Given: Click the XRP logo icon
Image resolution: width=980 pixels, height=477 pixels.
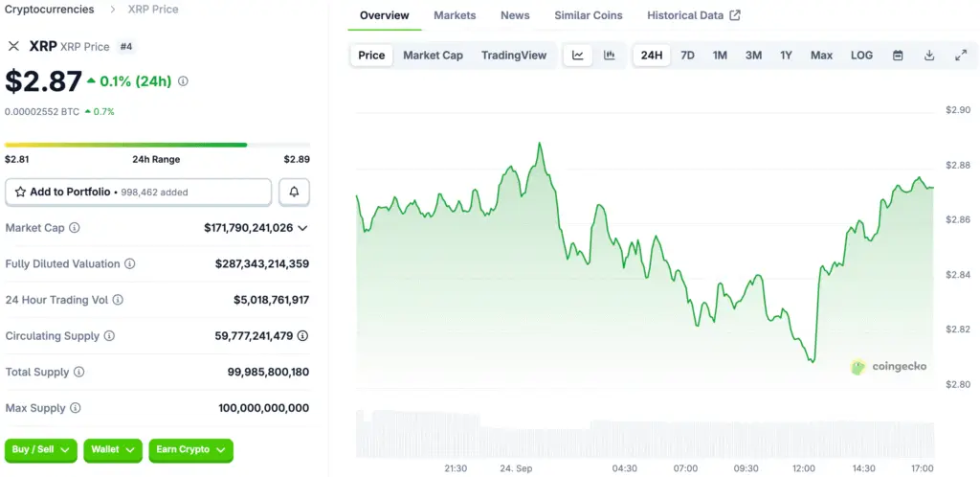Looking at the screenshot, I should coord(13,46).
